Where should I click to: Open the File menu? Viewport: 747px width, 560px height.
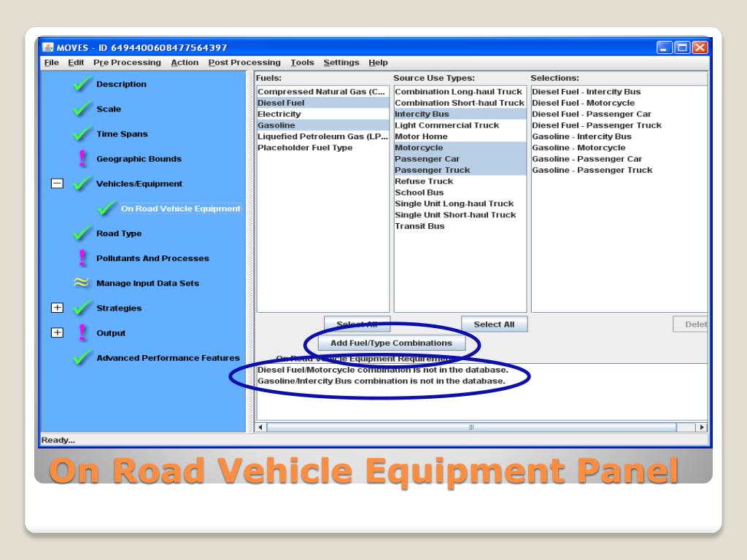(x=52, y=63)
